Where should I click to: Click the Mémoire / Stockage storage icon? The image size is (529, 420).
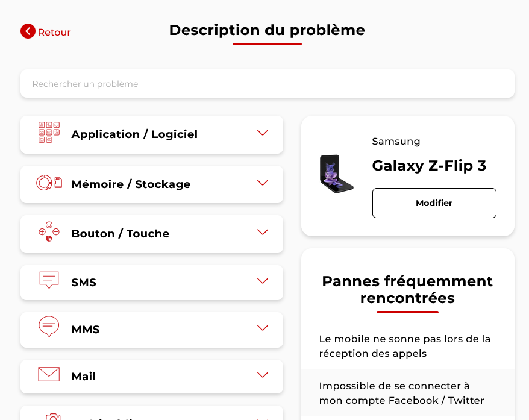coord(49,183)
